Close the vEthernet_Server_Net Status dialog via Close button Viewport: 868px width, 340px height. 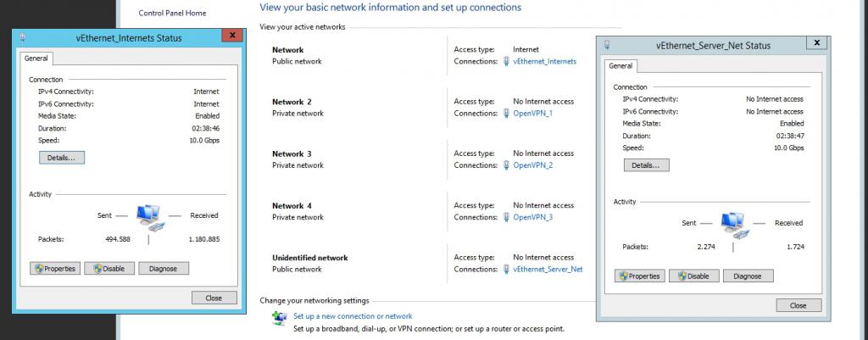(798, 306)
